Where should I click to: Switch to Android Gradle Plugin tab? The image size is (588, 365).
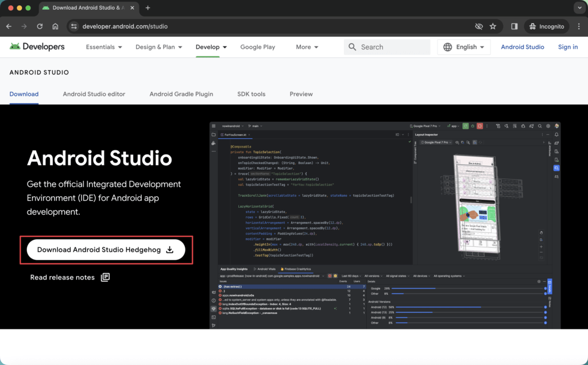point(181,94)
